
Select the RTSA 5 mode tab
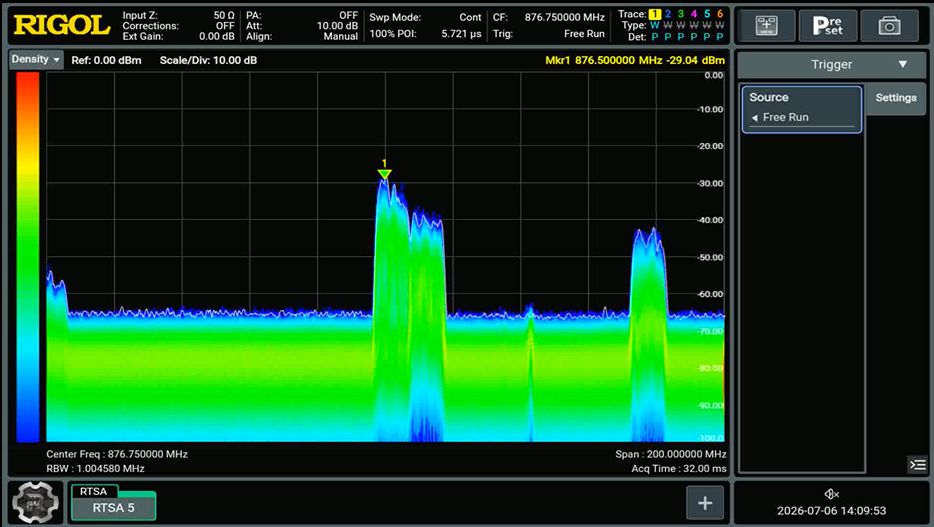[113, 507]
